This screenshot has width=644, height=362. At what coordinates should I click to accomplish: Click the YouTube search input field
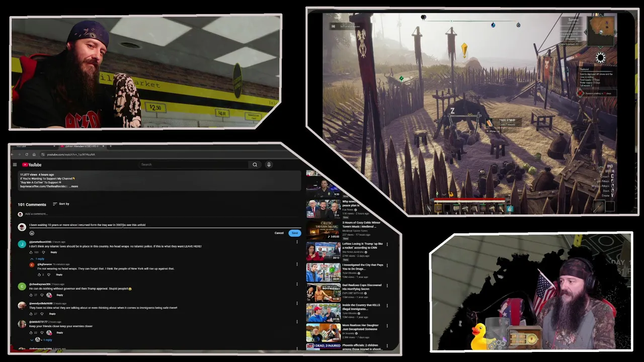(194, 164)
